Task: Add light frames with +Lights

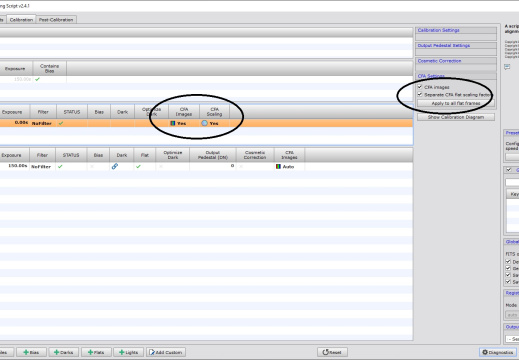Action: [128, 352]
